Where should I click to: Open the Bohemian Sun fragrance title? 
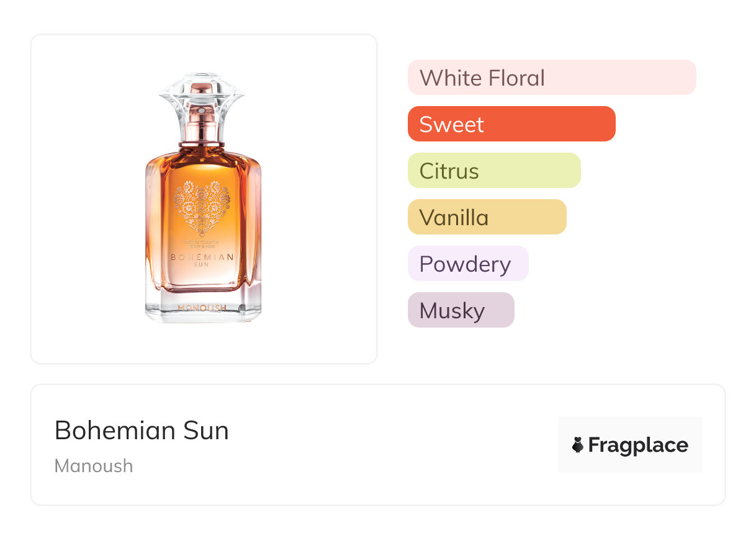click(142, 431)
